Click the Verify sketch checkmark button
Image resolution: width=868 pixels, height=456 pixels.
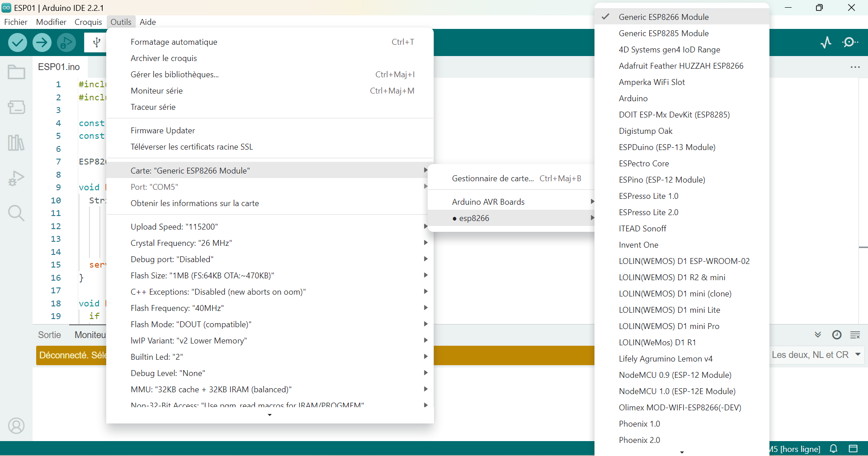(17, 42)
